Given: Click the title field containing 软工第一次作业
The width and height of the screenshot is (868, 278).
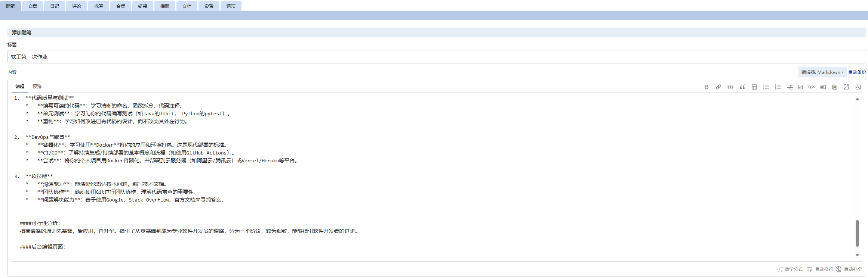Looking at the screenshot, I should [x=437, y=57].
